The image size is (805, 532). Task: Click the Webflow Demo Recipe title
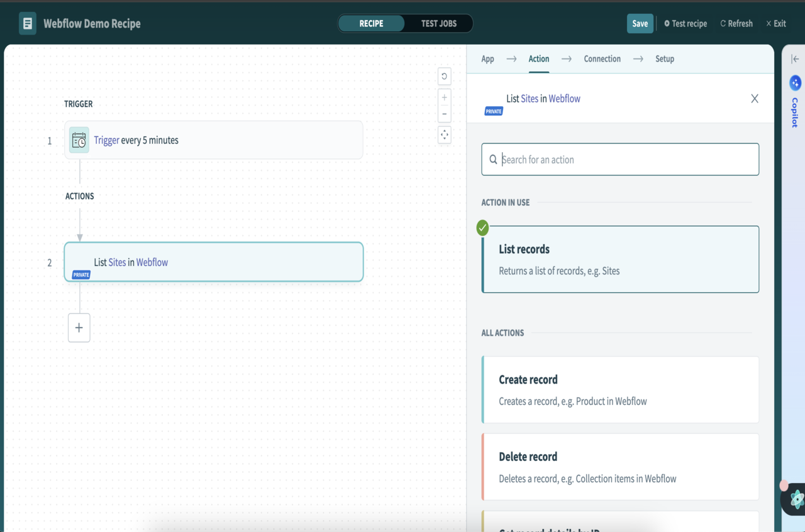[92, 24]
